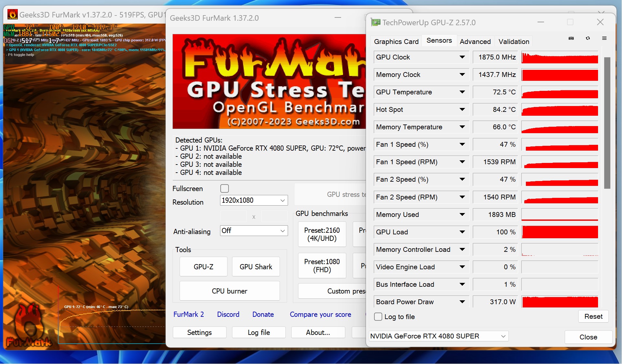Start the CPU burner tool
Viewport: 622px width, 364px height.
pos(230,291)
